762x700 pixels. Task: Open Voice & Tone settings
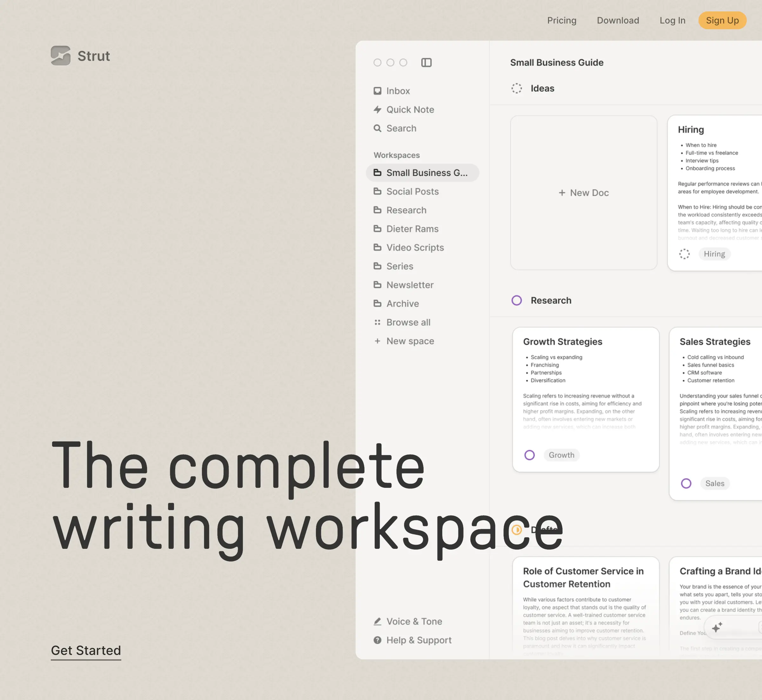[414, 621]
